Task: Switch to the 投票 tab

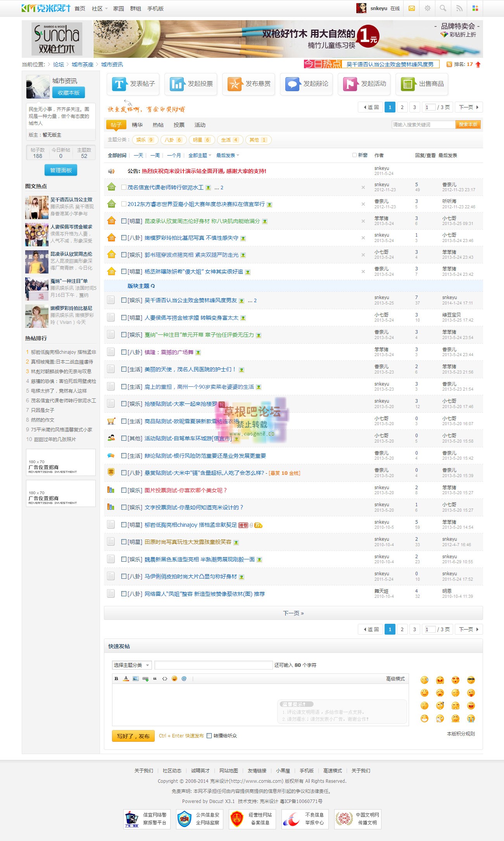Action: click(179, 125)
